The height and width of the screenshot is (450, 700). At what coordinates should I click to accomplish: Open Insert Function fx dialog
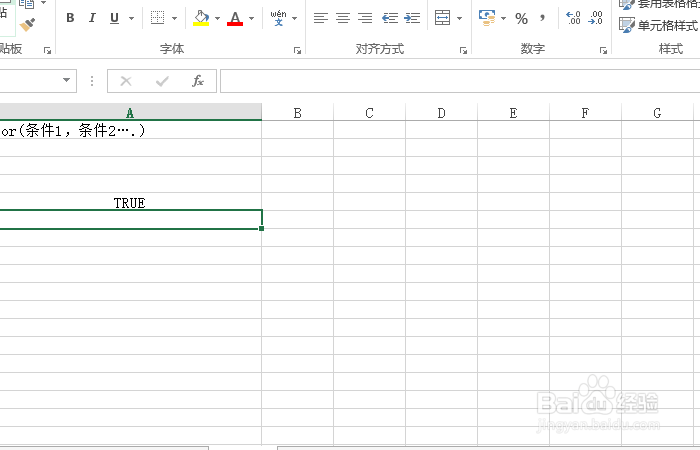tap(198, 81)
